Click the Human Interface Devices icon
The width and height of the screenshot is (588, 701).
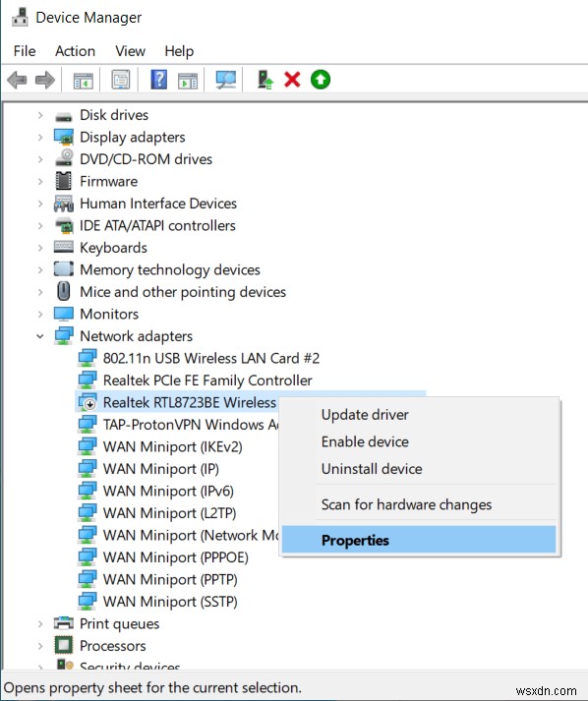pos(64,204)
